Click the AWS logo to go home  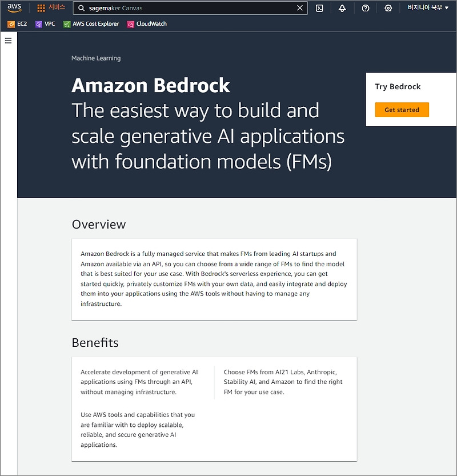(14, 7)
